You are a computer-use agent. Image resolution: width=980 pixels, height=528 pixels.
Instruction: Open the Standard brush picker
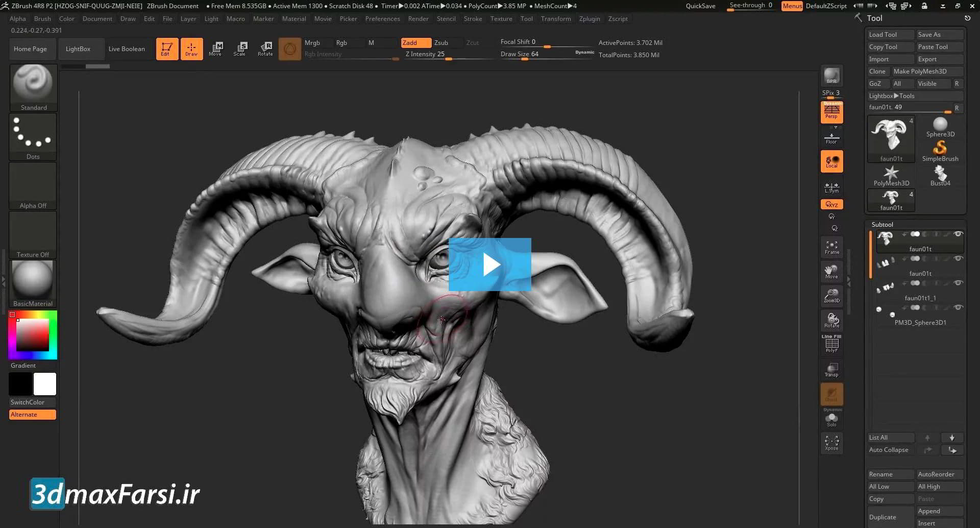coord(33,87)
